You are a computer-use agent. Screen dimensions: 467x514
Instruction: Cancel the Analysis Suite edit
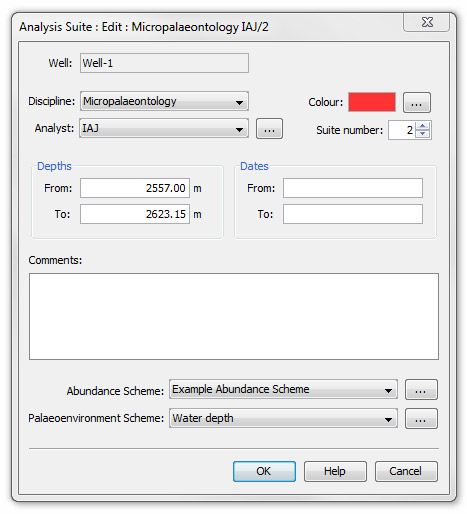(x=406, y=471)
